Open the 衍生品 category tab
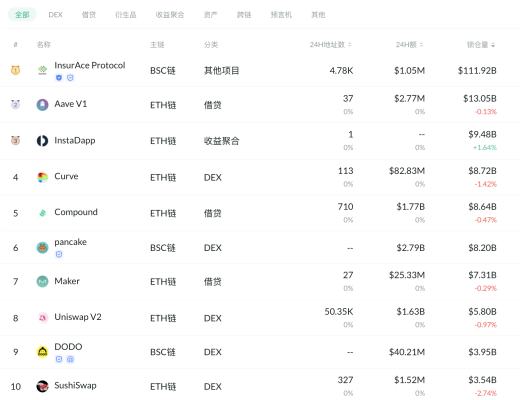The width and height of the screenshot is (520, 400). click(x=126, y=15)
